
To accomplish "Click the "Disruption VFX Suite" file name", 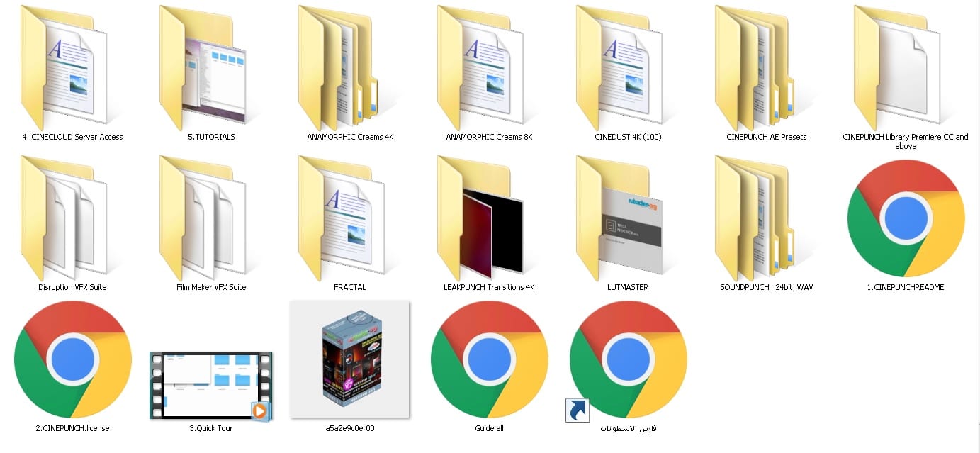I will coord(72,287).
